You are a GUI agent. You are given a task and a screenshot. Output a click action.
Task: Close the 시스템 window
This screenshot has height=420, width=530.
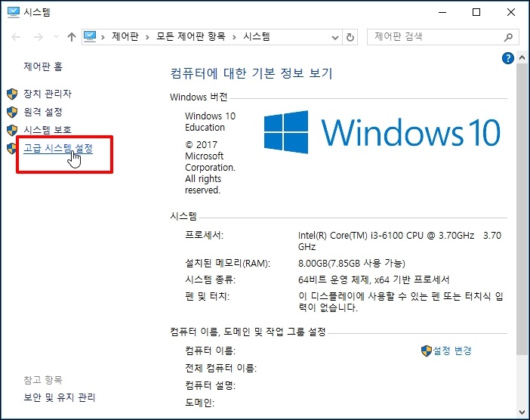[x=511, y=13]
